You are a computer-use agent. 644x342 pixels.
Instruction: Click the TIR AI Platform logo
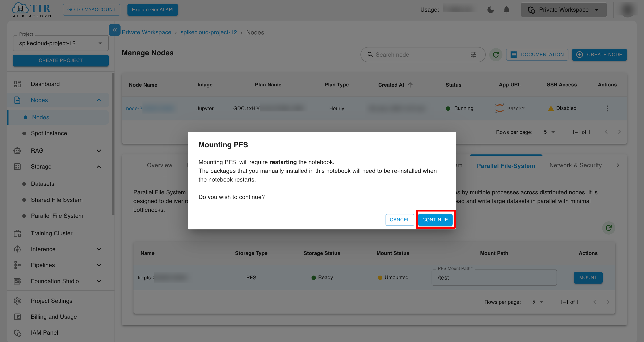point(31,10)
